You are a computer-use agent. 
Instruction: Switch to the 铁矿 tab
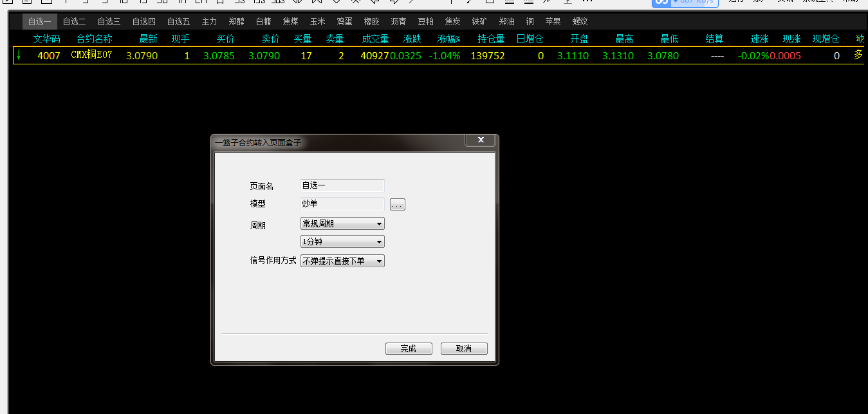point(479,21)
